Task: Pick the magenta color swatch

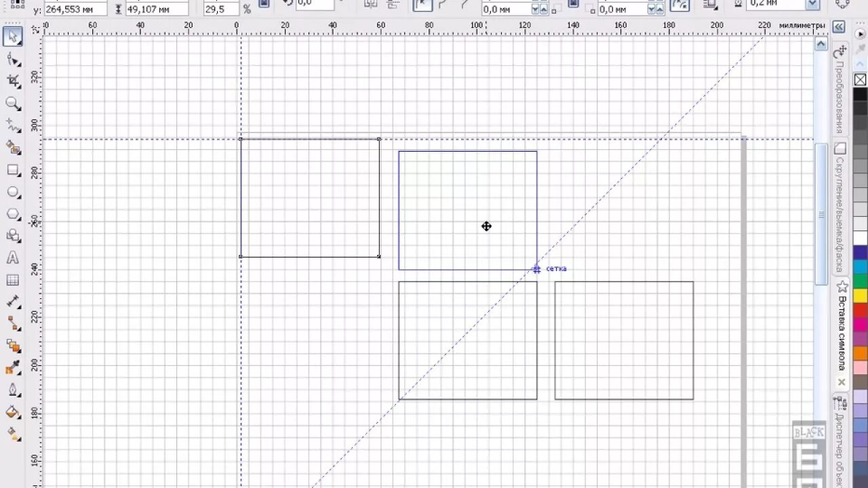Action: 860,325
